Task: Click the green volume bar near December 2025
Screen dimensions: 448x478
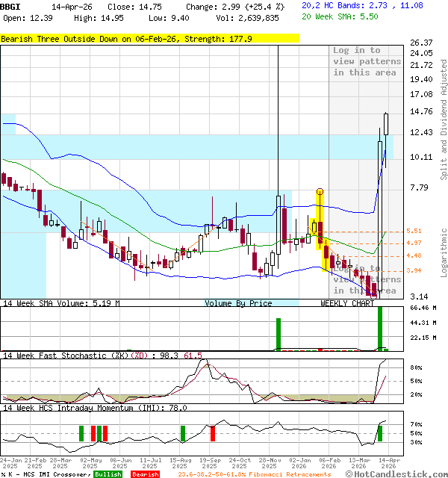Action: 279,334
